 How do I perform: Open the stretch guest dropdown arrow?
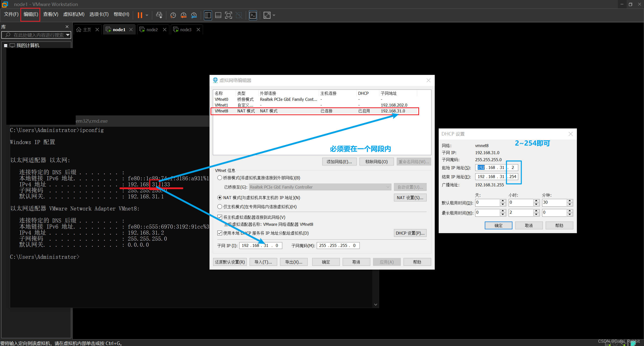[274, 15]
